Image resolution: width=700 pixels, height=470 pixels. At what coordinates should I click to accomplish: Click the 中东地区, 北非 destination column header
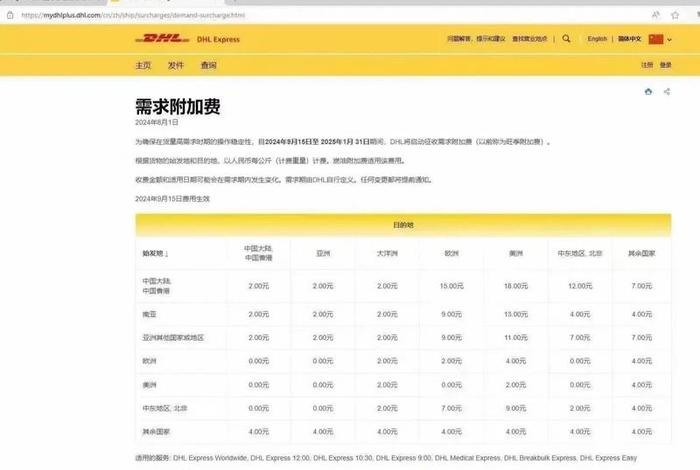pos(580,253)
